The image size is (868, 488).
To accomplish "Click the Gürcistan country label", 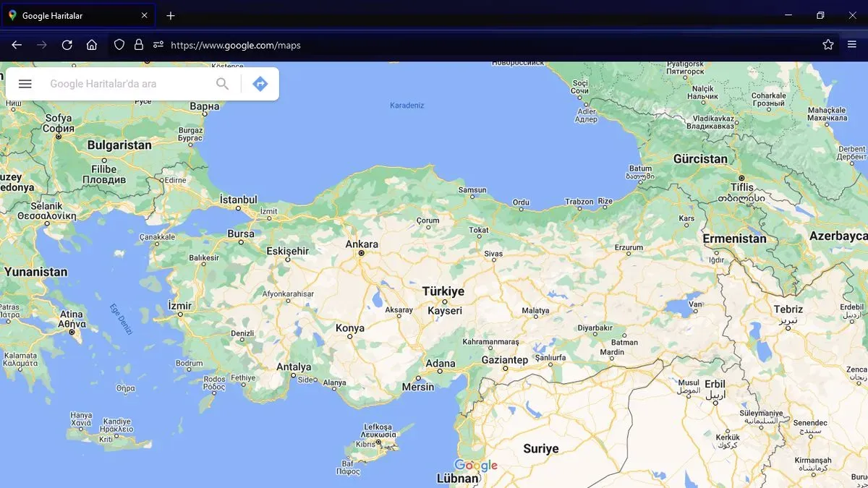I will click(700, 159).
